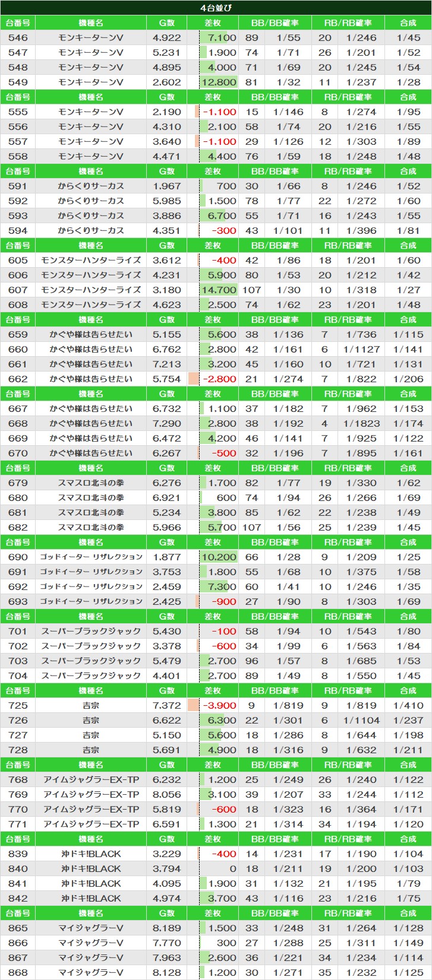Click game count 7.770
Viewport: 432px width, 980px height.
pos(166,943)
